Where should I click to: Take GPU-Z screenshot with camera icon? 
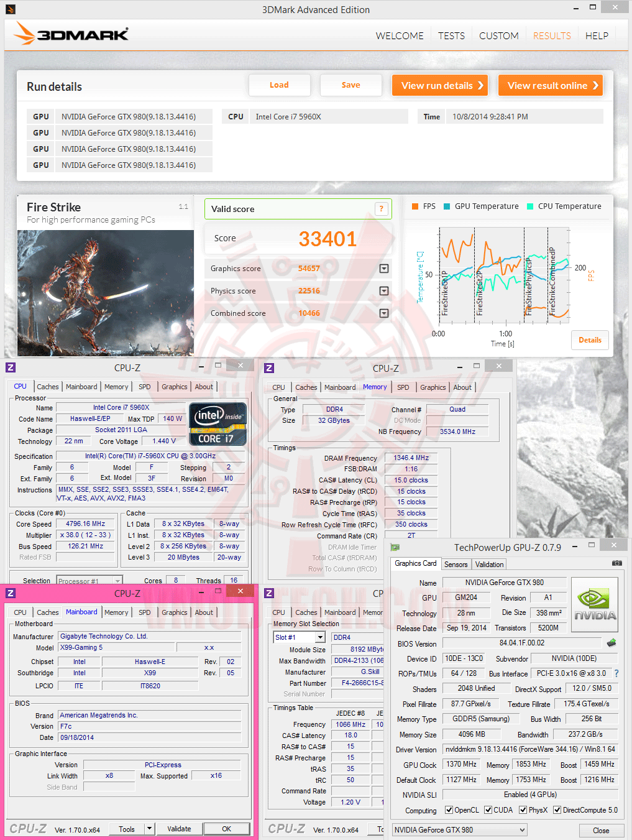616,563
